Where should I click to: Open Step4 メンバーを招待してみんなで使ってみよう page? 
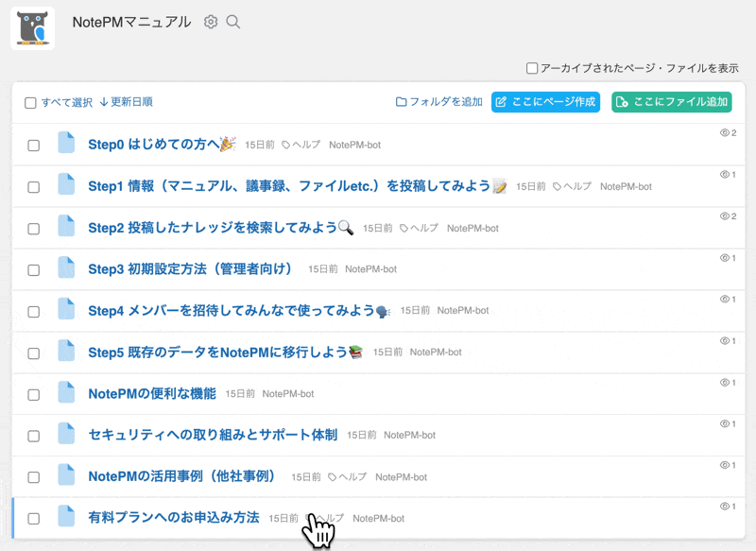(239, 310)
